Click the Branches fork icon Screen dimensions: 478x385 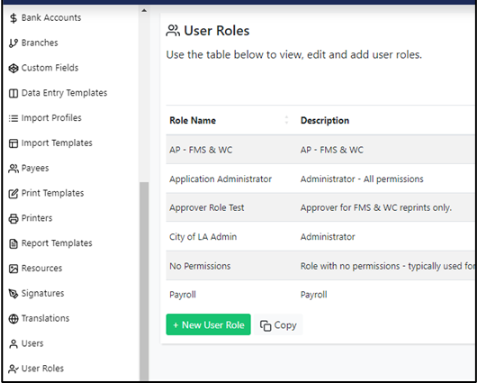coord(13,43)
